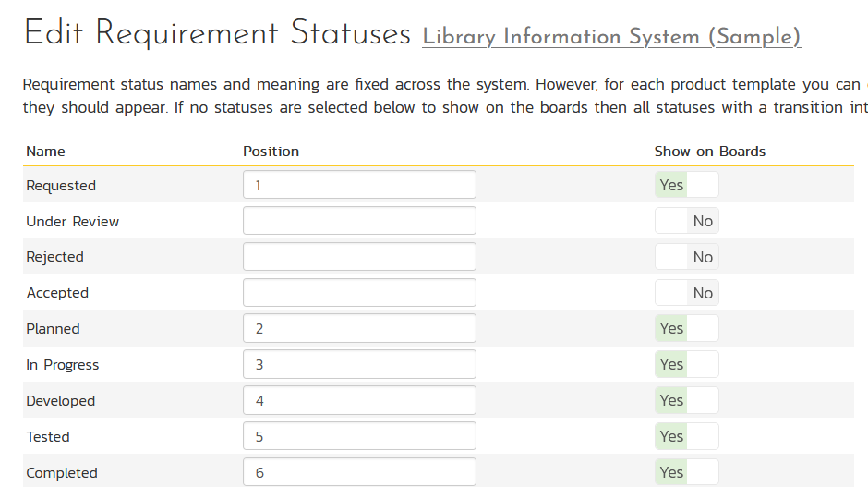Screen dimensions: 868x487
Task: Select the Developed Position field
Action: point(359,400)
